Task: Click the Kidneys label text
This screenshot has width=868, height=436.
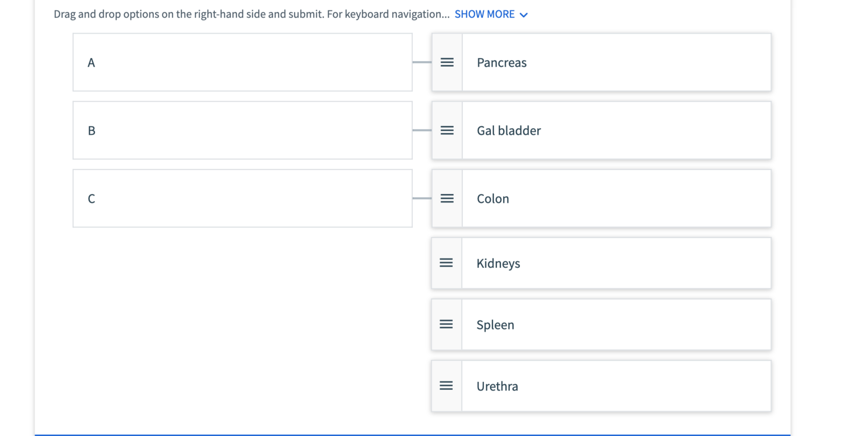Action: click(498, 263)
